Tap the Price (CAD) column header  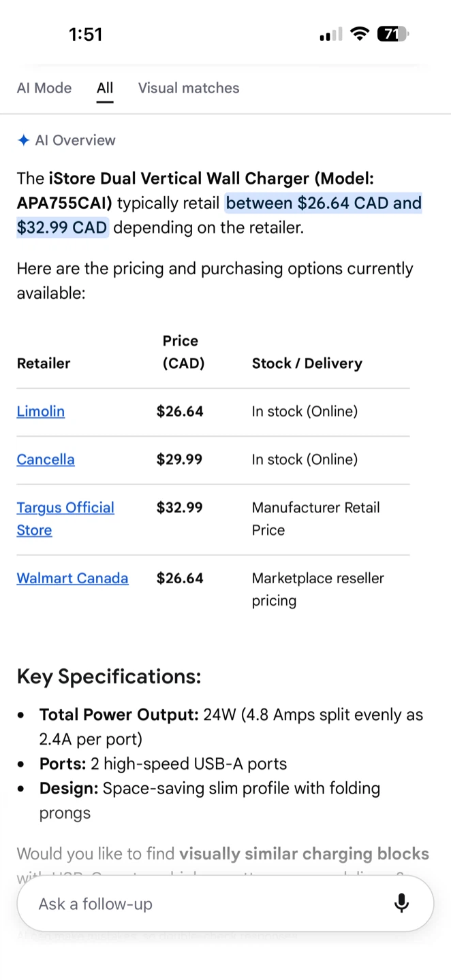point(183,352)
